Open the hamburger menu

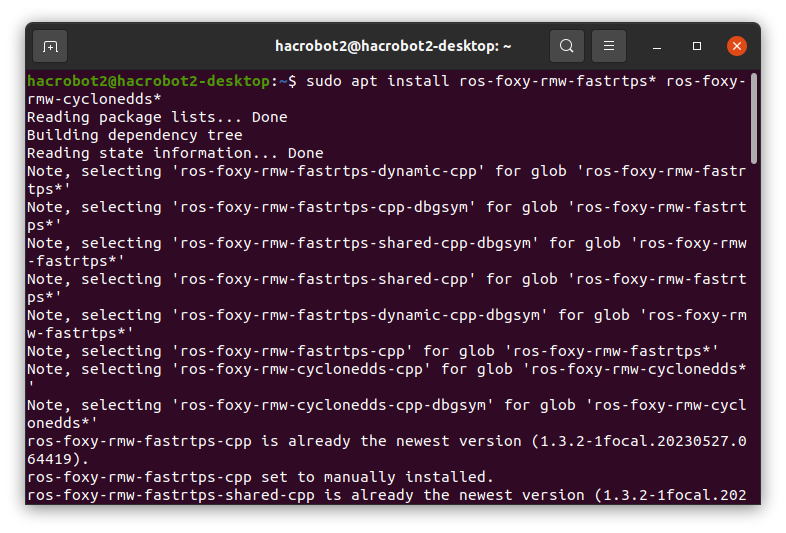(609, 46)
